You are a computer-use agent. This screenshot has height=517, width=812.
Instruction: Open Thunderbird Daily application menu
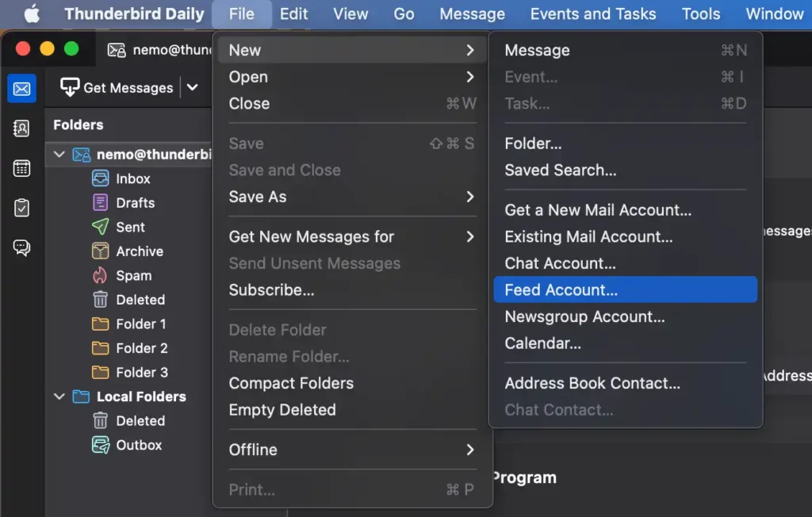(x=134, y=14)
